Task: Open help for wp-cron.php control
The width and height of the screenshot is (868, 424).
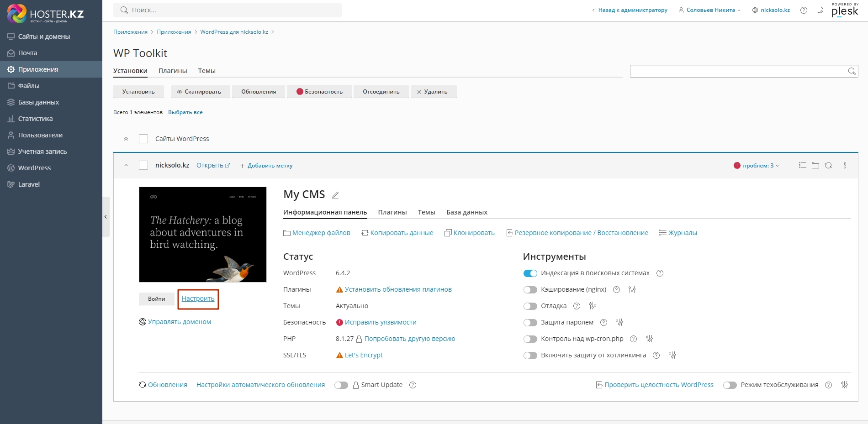Action: click(x=633, y=339)
